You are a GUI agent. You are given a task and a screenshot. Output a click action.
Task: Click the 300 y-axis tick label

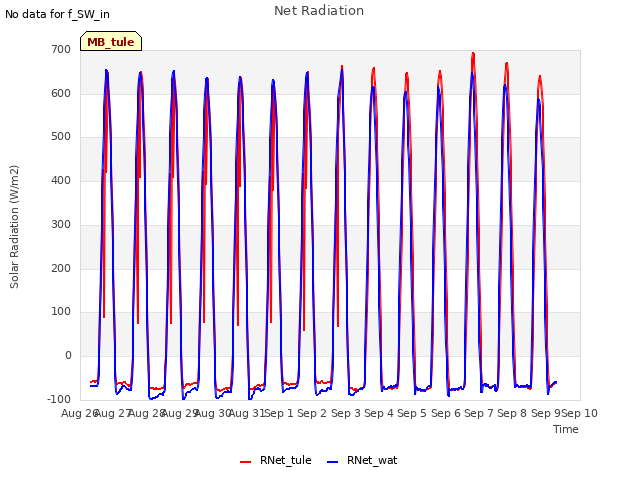[x=61, y=224]
